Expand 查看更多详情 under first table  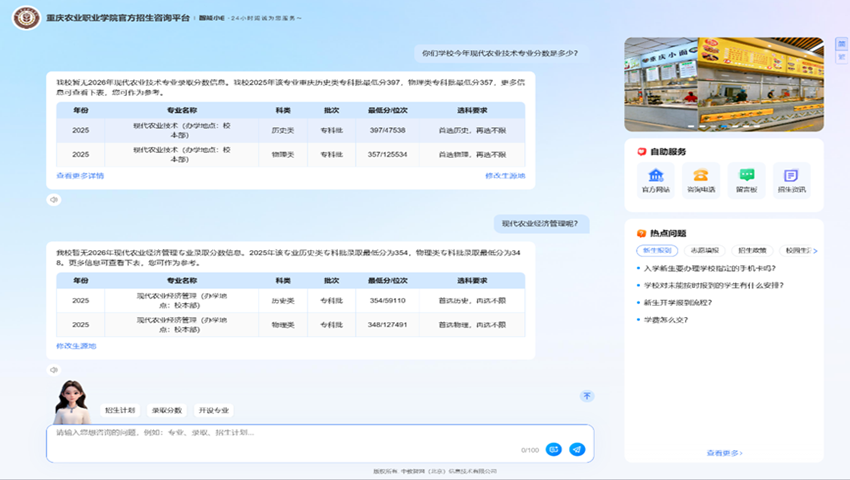[80, 176]
